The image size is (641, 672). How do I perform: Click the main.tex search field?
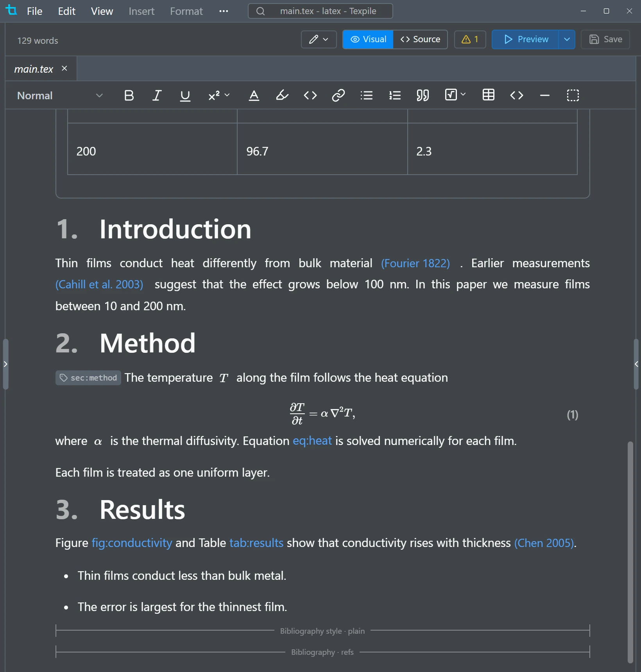320,11
